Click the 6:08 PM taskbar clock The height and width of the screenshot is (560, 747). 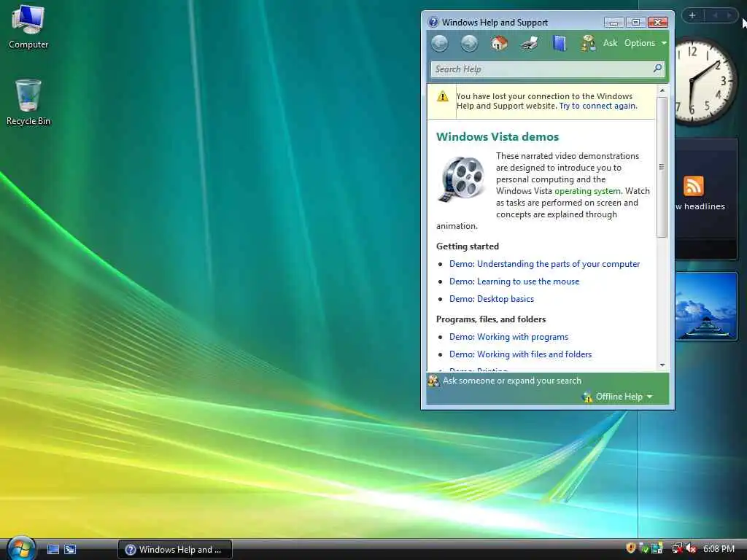719,549
